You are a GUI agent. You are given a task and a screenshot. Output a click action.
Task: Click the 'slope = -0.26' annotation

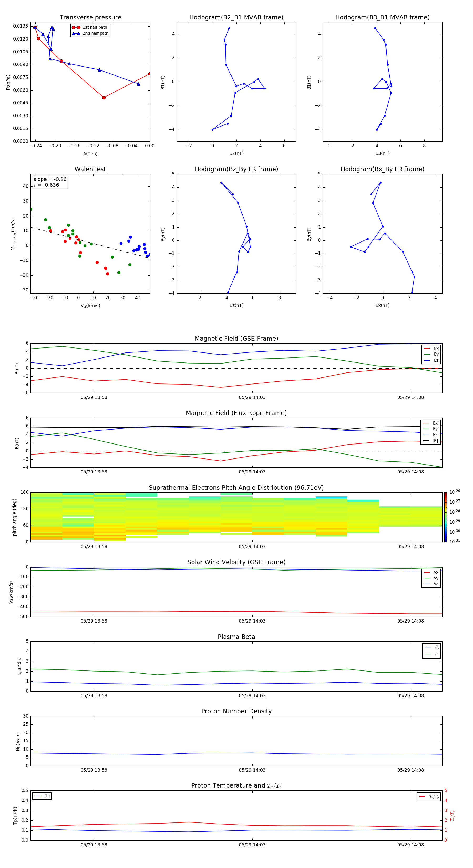point(50,179)
